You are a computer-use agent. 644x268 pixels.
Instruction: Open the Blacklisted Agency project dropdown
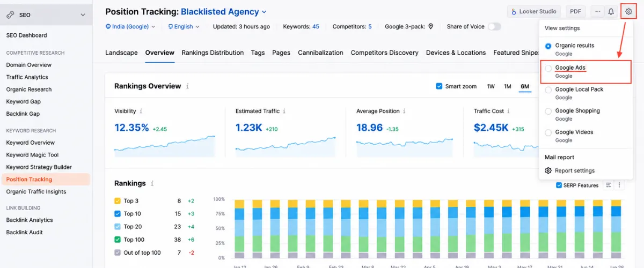223,11
